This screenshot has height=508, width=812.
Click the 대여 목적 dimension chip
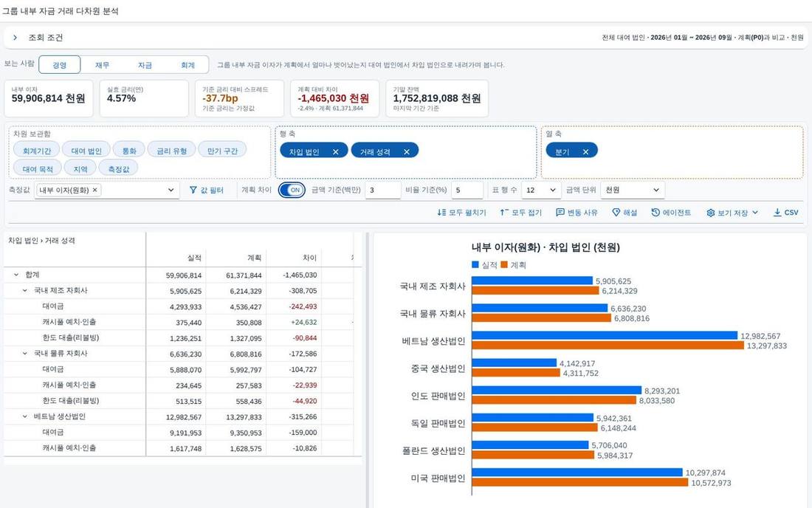tap(38, 169)
